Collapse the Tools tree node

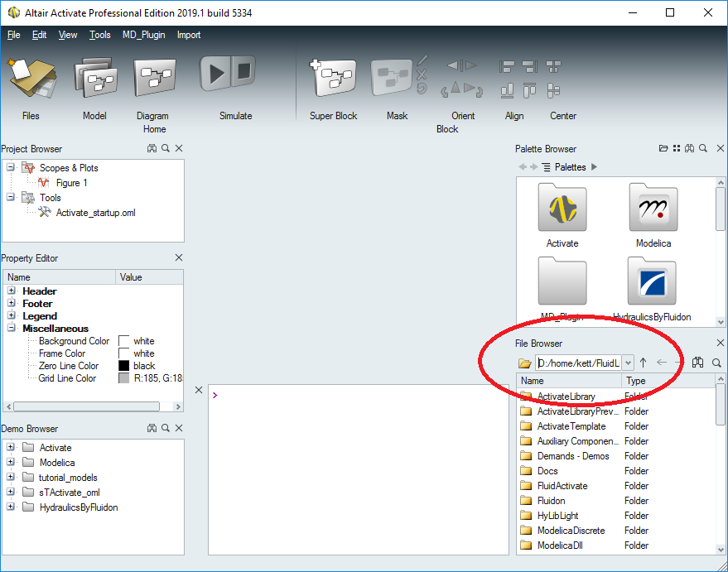(x=10, y=197)
